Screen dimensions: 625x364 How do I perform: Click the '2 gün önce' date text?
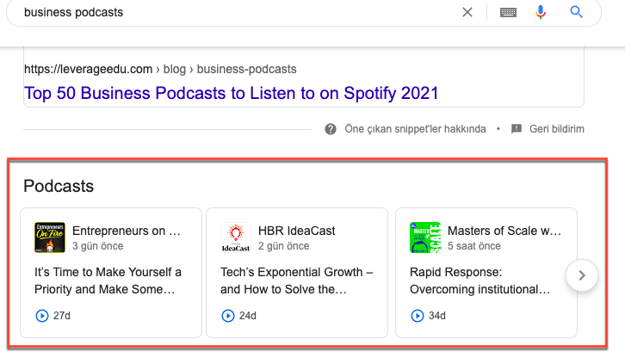tap(283, 246)
